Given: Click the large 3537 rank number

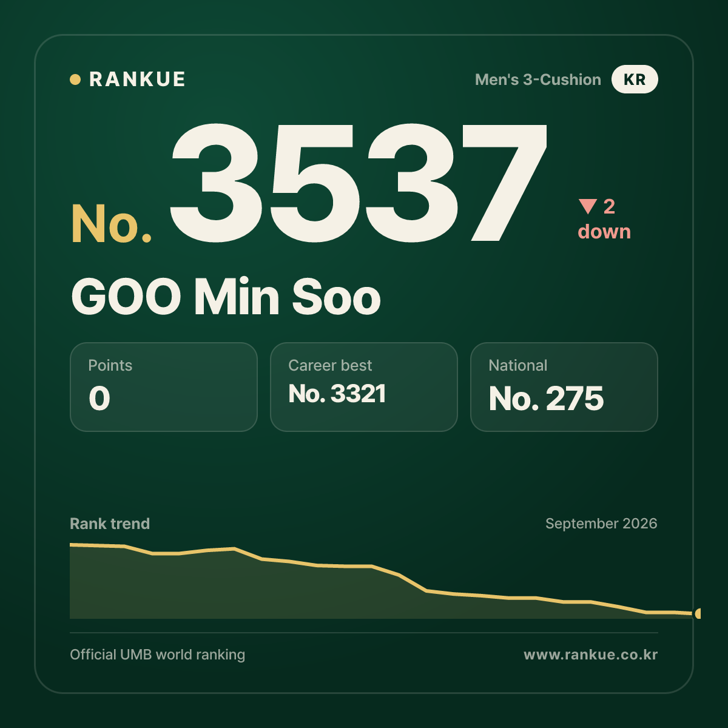Looking at the screenshot, I should [359, 182].
